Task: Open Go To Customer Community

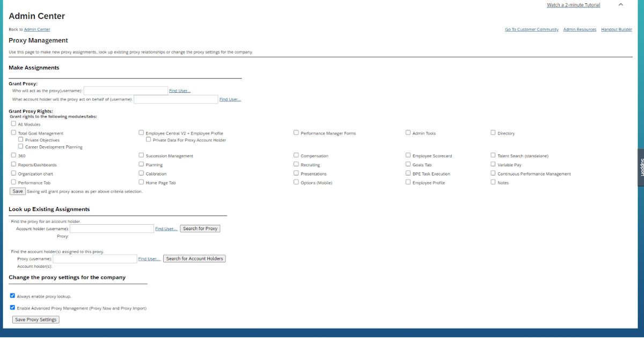Action: point(531,30)
